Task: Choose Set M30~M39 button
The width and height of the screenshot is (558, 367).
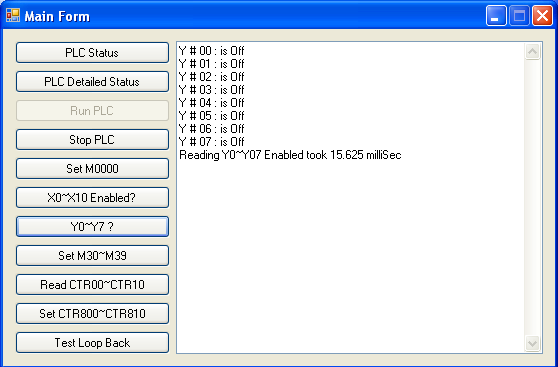Action: (92, 256)
